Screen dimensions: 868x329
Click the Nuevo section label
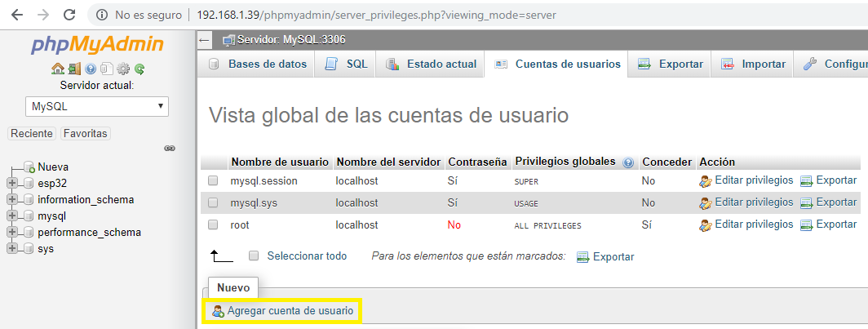pos(233,288)
